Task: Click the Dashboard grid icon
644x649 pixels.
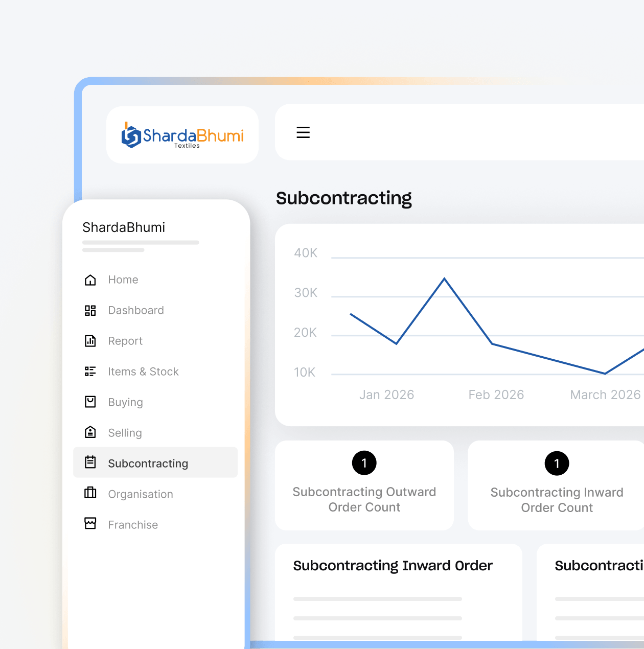Action: pos(90,310)
